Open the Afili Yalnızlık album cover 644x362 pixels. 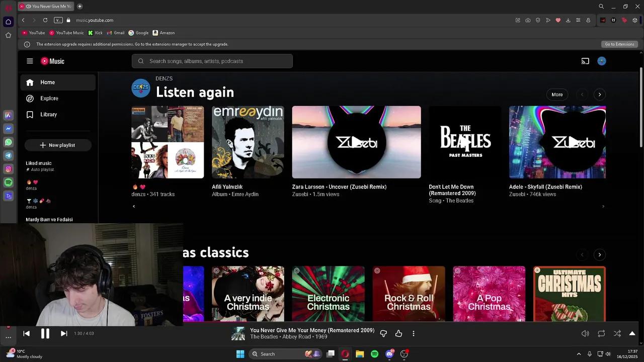click(248, 142)
